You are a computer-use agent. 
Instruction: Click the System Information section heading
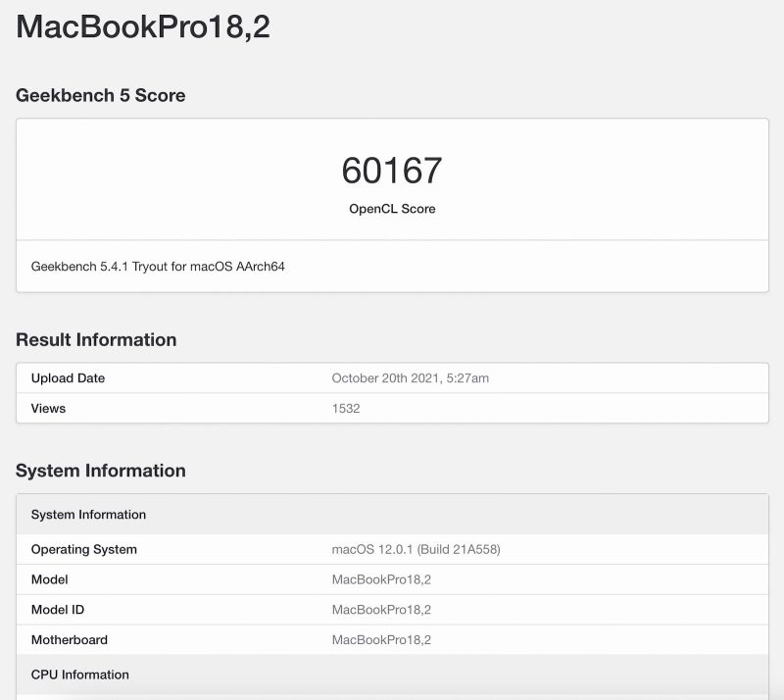[x=102, y=471]
